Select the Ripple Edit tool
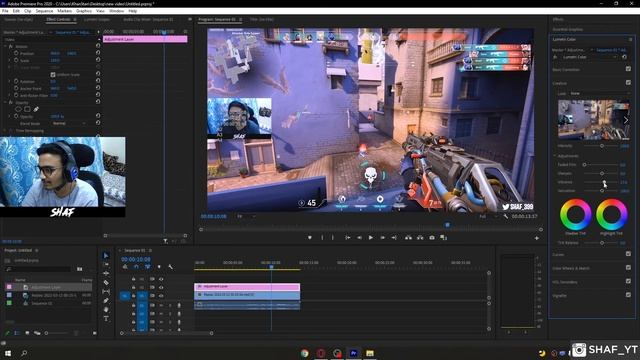This screenshot has width=640, height=360. point(106,273)
